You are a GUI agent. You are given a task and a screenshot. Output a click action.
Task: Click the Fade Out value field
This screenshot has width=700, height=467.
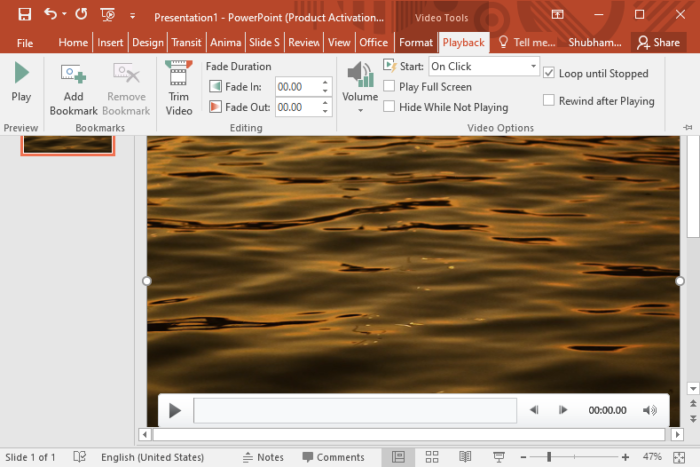[x=298, y=107]
